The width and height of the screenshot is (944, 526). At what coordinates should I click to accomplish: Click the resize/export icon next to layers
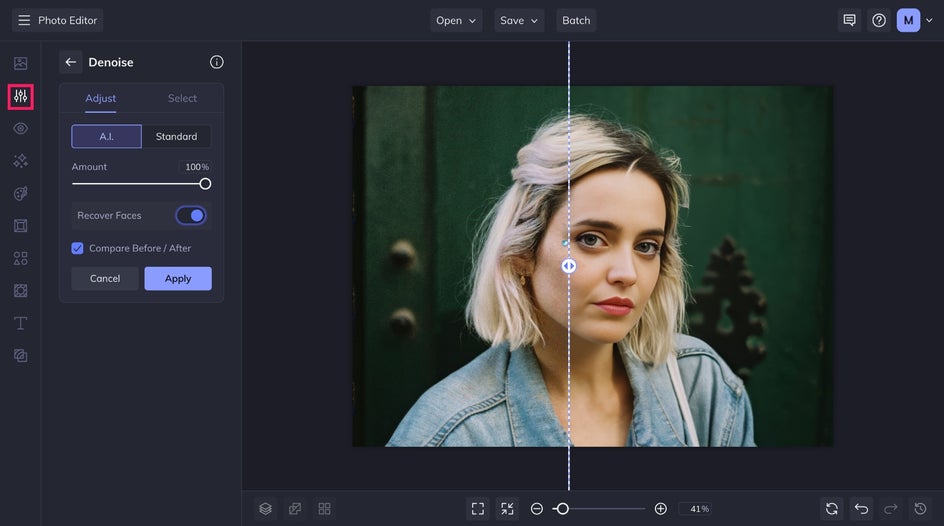pyautogui.click(x=295, y=509)
